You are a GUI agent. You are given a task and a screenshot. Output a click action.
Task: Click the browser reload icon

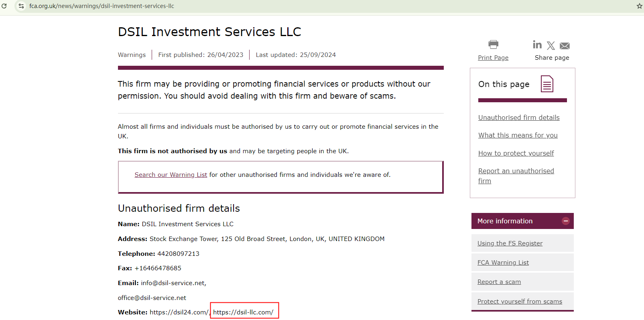point(4,6)
